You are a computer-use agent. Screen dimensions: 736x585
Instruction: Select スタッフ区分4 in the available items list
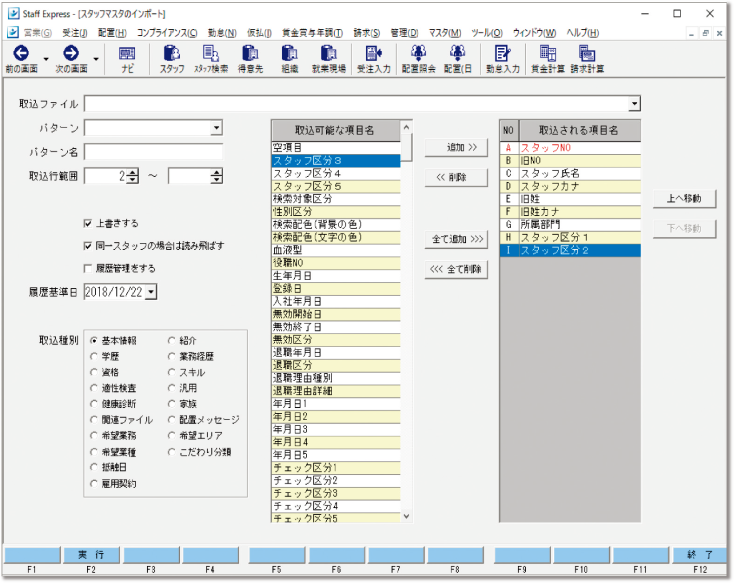[x=336, y=173]
